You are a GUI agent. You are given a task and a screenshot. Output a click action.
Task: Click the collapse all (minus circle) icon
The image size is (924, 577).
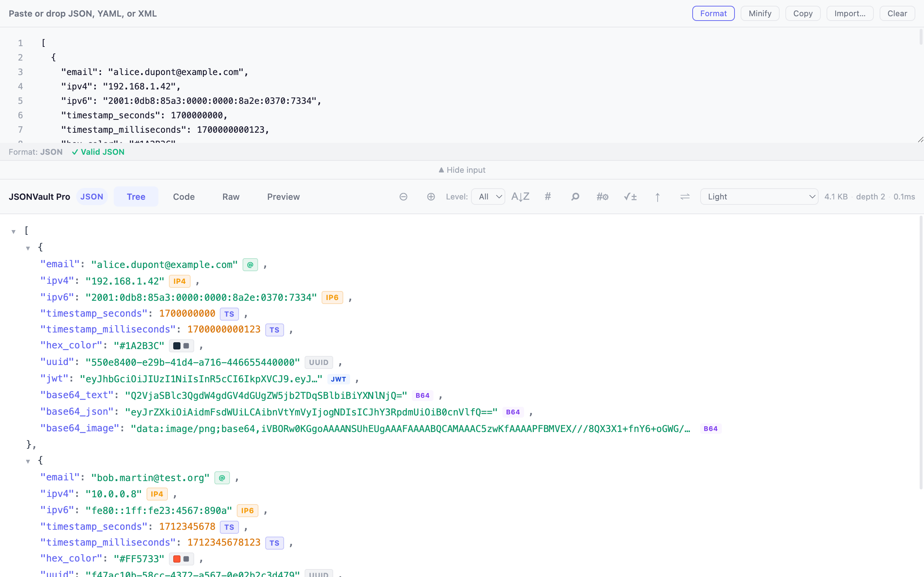coord(403,197)
